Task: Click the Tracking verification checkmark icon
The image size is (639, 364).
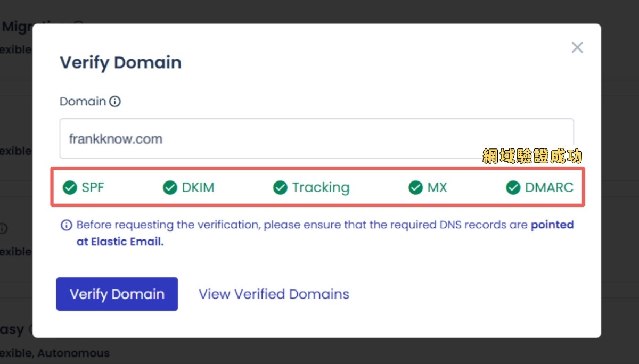Action: 280,187
